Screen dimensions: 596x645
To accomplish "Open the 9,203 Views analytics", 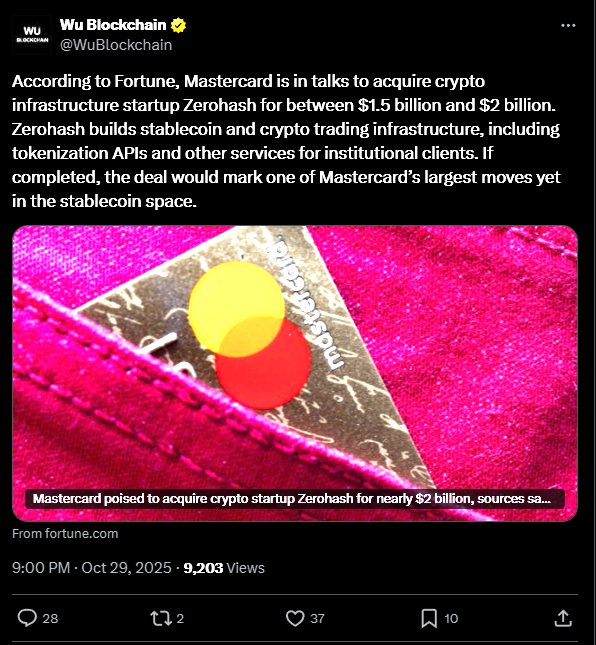I will (224, 568).
